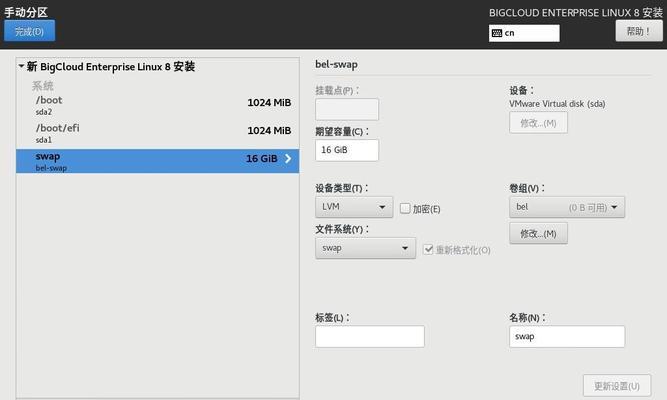
Task: Click the 修改...(M) button under 设备
Action: click(538, 123)
